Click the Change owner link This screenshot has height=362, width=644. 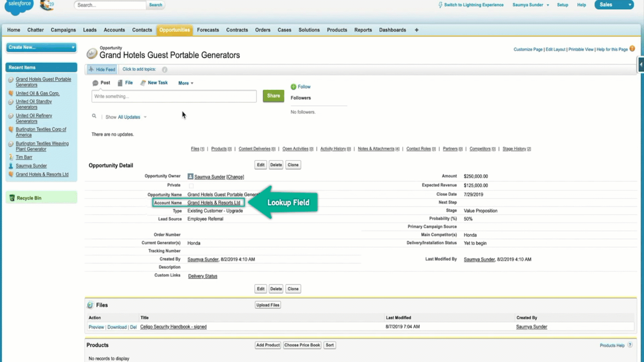[x=235, y=177]
